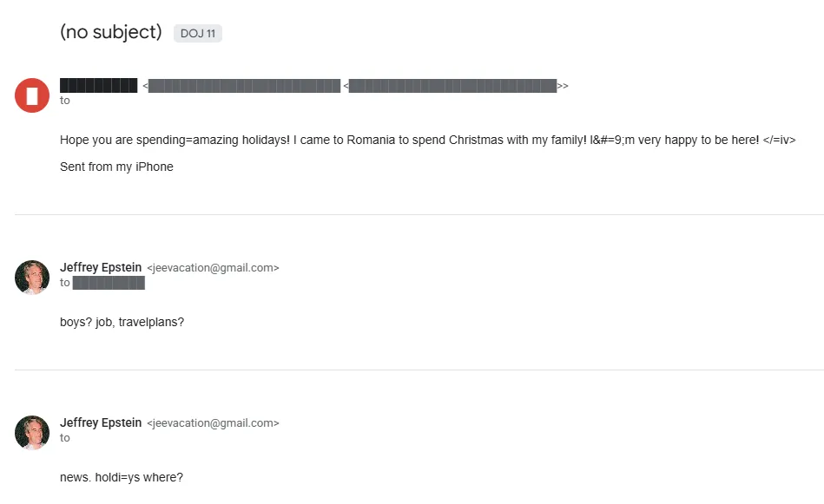The width and height of the screenshot is (824, 504).
Task: Expand the 'to' recipient line under red avatar
Action: pyautogui.click(x=65, y=101)
